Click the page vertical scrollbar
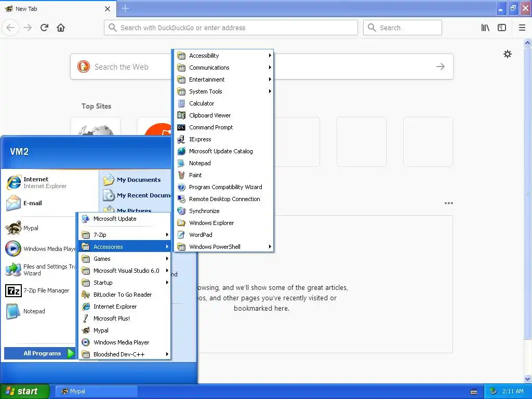Image resolution: width=532 pixels, height=399 pixels. [527, 193]
